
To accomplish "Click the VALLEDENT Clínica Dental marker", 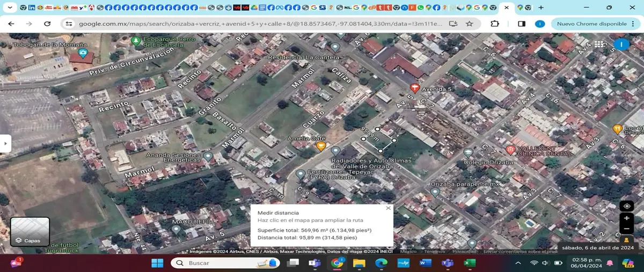I will [510, 150].
